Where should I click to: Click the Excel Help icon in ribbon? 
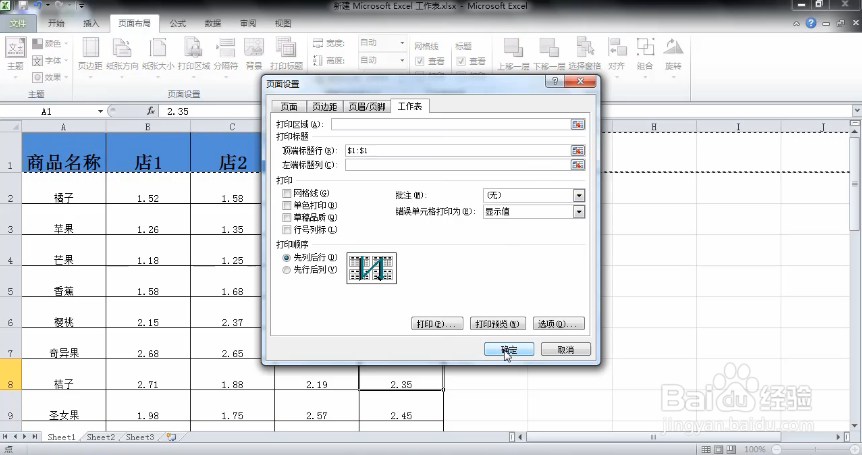[x=811, y=23]
